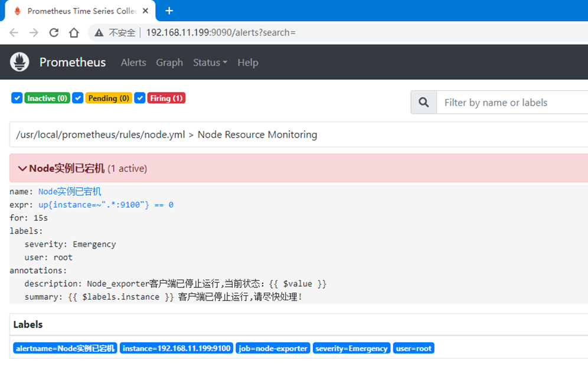Click the instance=192.168.11.199:9100 label badge

pyautogui.click(x=177, y=348)
